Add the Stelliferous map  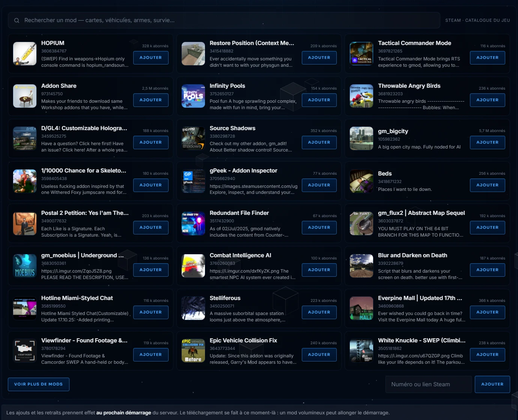tap(319, 312)
